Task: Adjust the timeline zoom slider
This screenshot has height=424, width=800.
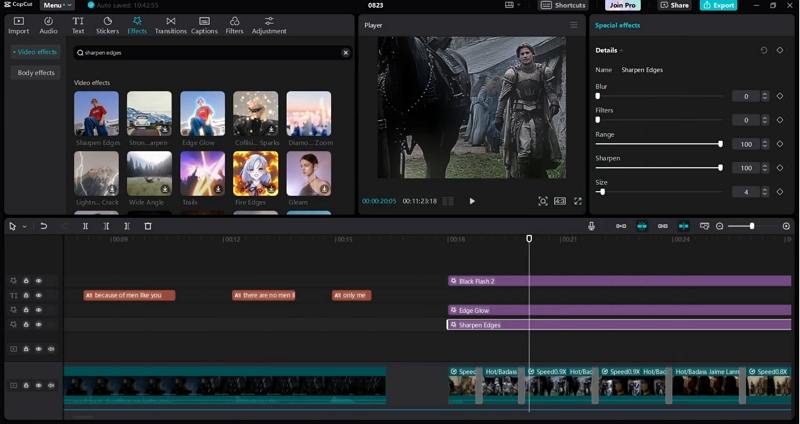Action: tap(753, 226)
